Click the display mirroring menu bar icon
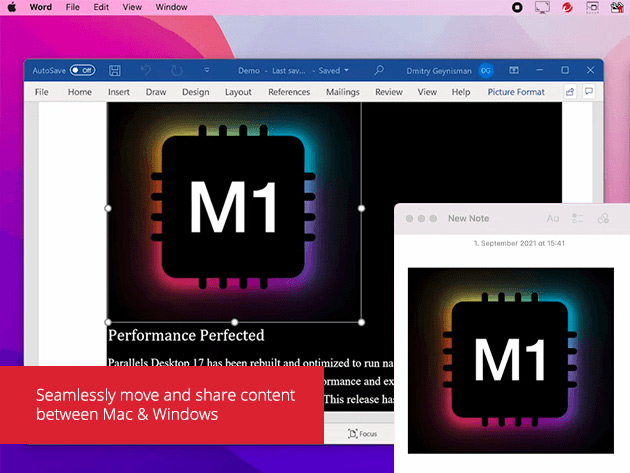 (x=542, y=7)
